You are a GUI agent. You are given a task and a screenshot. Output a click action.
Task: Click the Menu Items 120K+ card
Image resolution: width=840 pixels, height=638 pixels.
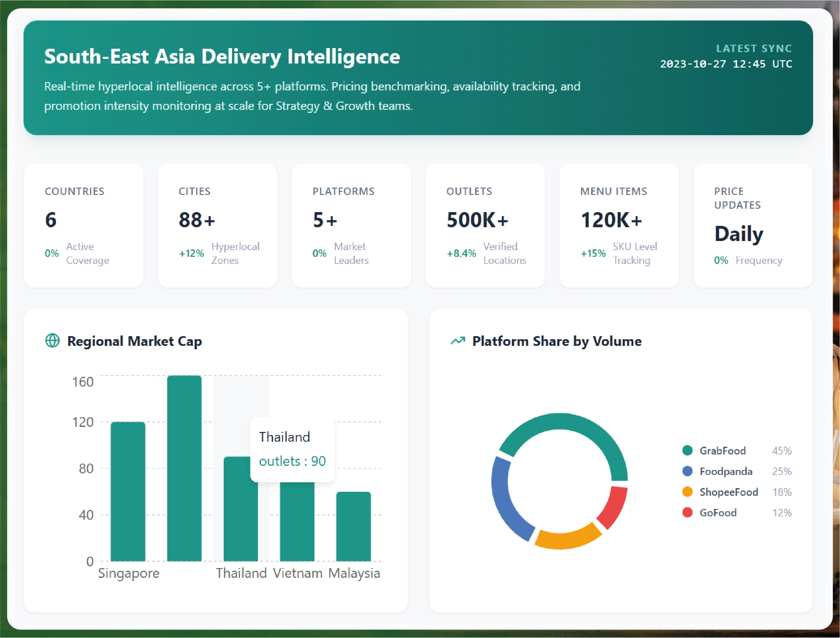(x=619, y=225)
